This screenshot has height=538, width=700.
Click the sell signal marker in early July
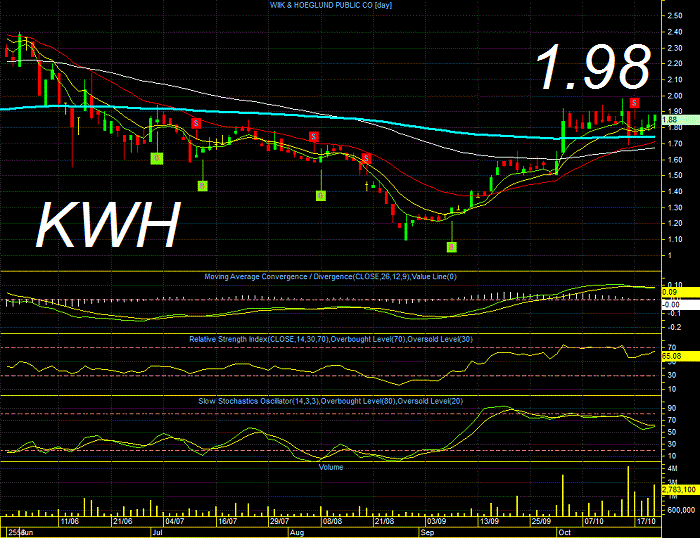point(196,123)
